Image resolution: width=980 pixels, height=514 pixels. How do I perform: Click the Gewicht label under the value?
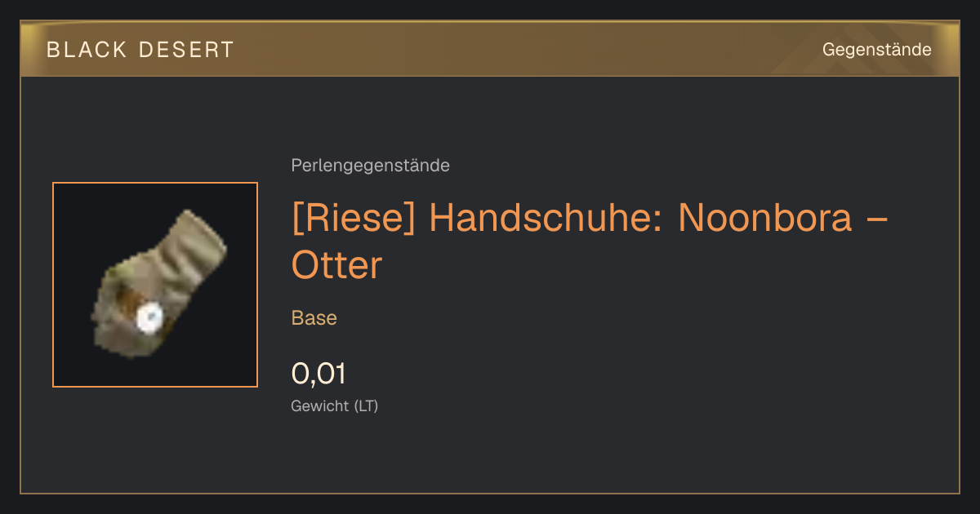pos(320,406)
